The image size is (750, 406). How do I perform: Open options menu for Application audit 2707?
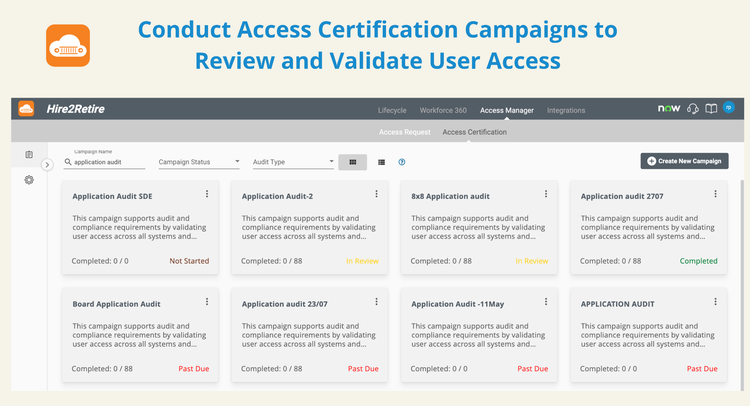716,194
